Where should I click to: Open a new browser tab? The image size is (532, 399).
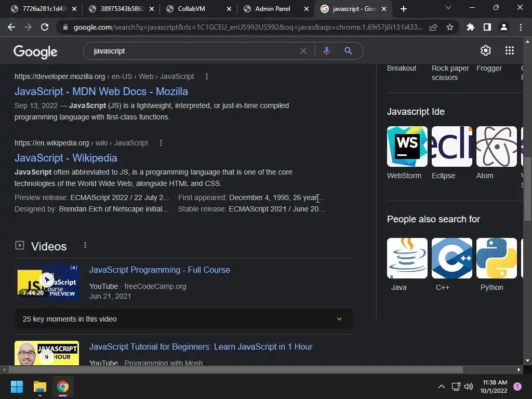403,9
